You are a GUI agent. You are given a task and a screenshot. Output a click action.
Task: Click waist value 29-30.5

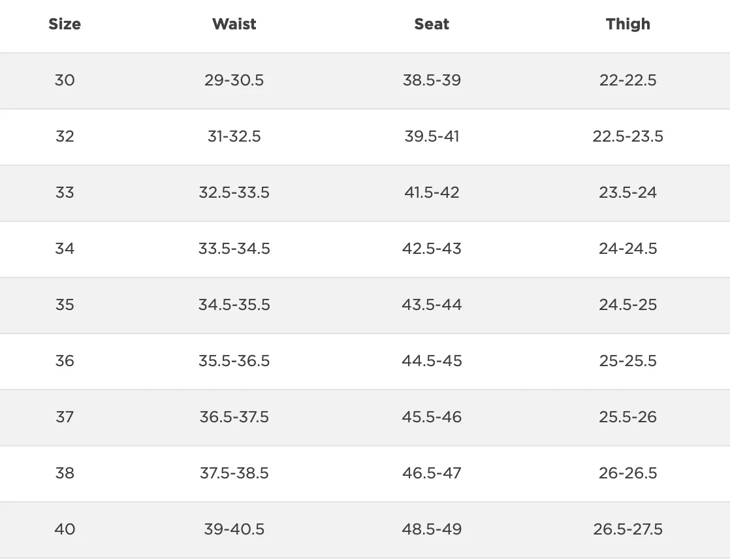(234, 80)
